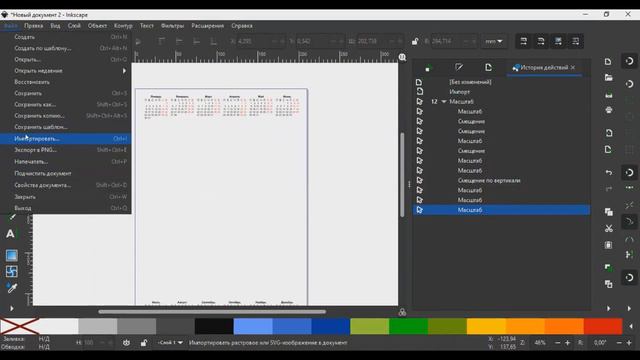The image size is (640, 360).
Task: Expand the snap bar overflow arrow
Action: 629,309
